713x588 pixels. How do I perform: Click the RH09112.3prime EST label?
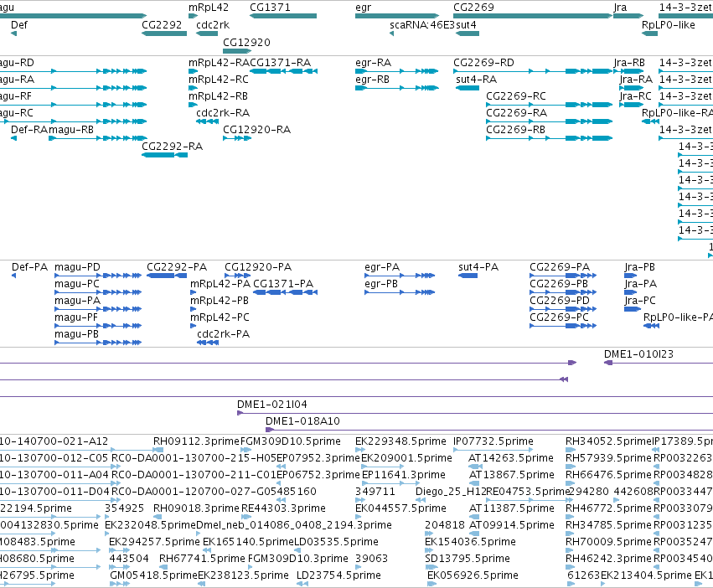196,441
